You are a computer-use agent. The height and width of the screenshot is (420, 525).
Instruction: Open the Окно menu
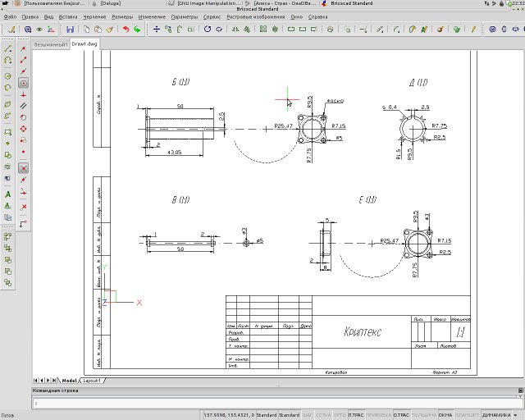point(297,16)
